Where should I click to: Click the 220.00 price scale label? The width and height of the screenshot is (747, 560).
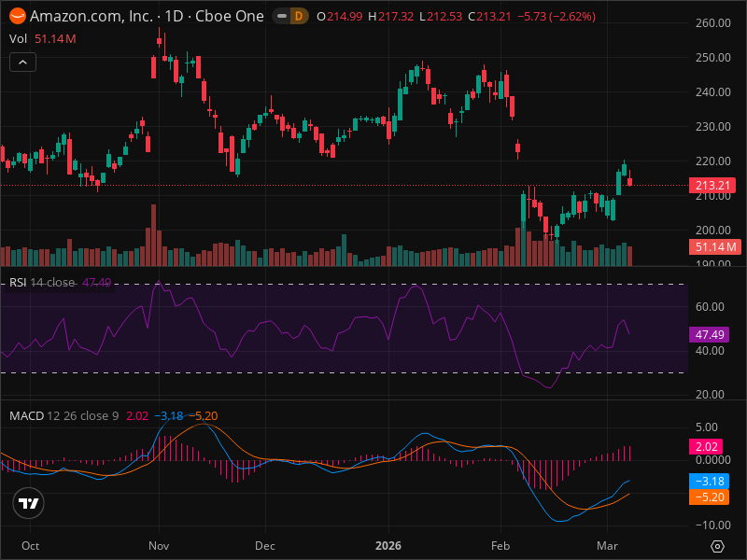[713, 161]
